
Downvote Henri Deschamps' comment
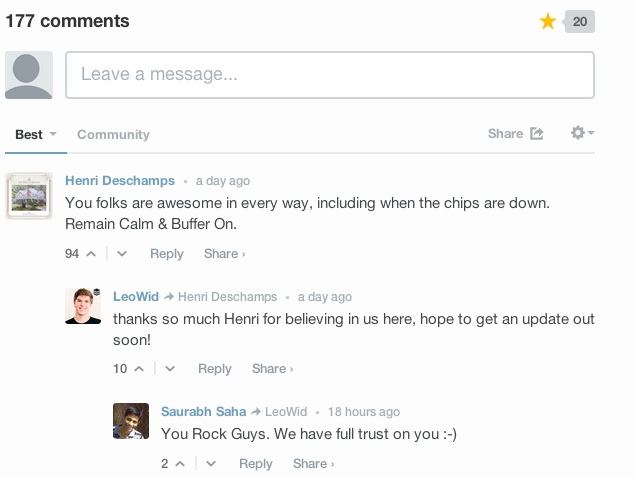[122, 254]
